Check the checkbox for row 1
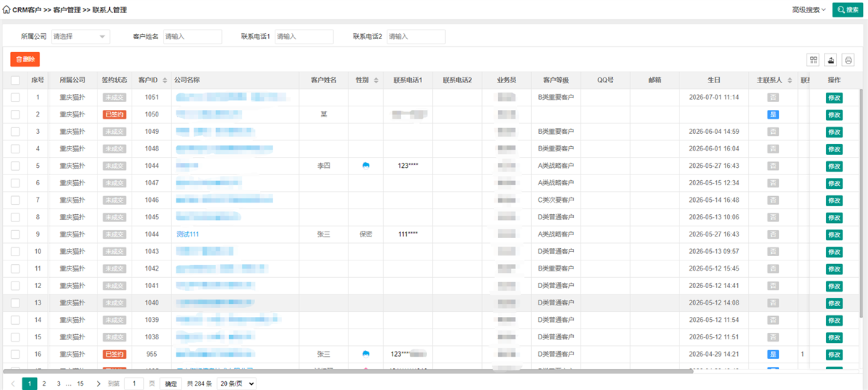Screen dimensions: 868x390 pyautogui.click(x=15, y=97)
